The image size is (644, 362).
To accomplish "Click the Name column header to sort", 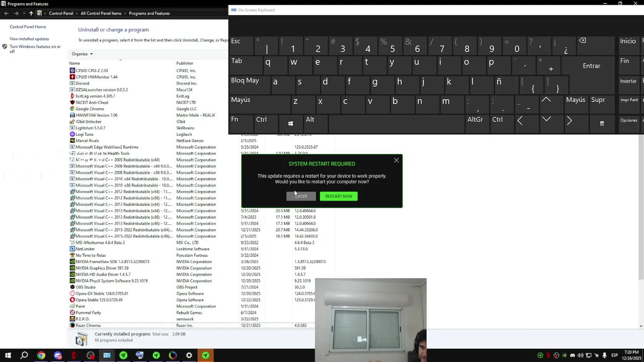I will coord(121,63).
